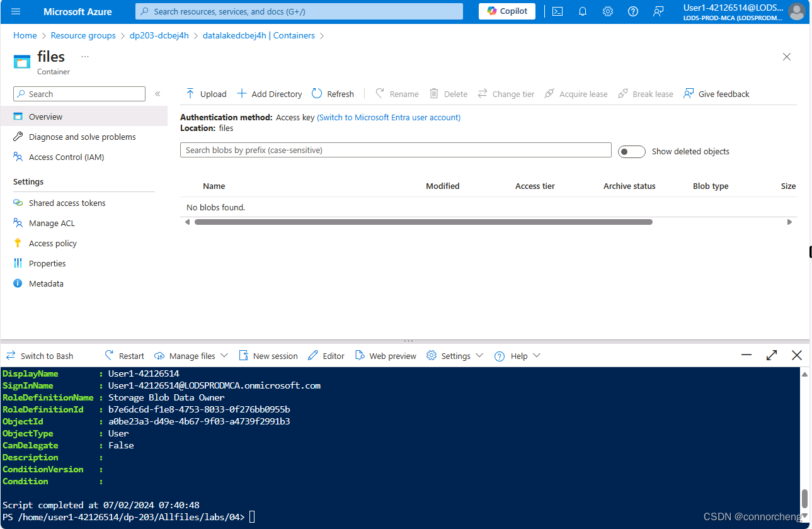Viewport: 812px width, 529px height.
Task: Open datalakedcbej4h Containers breadcrumb
Action: click(x=259, y=36)
